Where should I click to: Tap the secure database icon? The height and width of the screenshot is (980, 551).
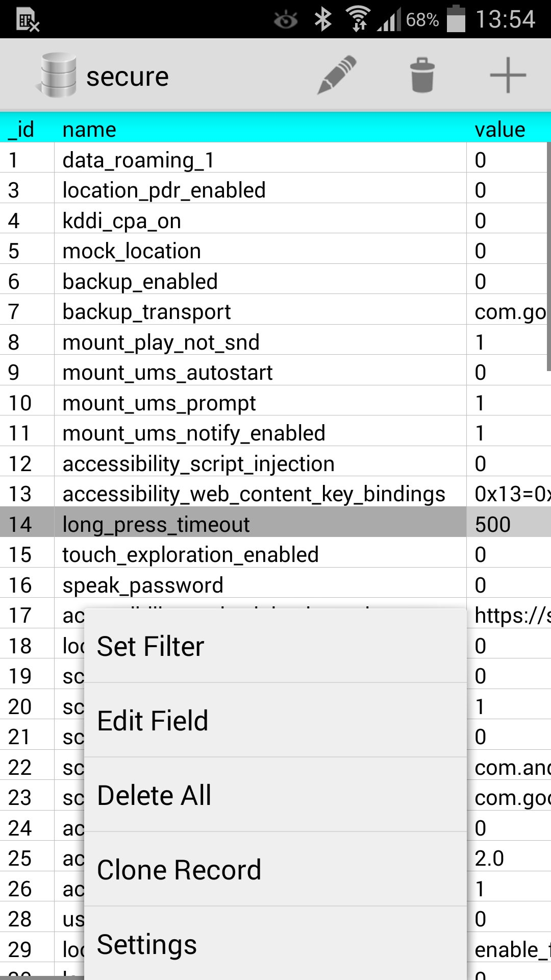click(59, 75)
